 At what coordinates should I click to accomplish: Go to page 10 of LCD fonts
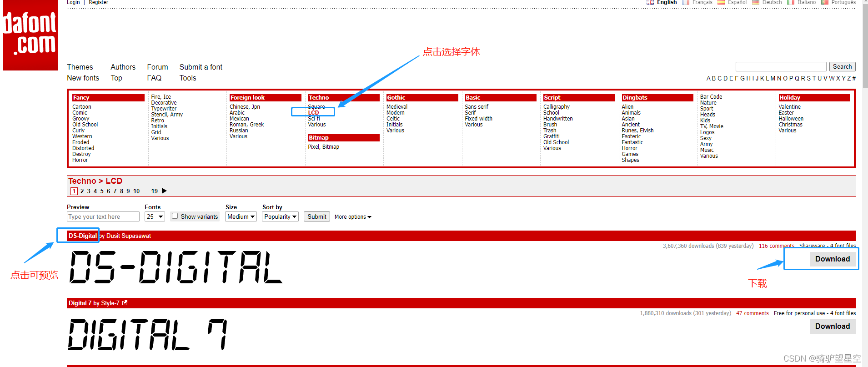(136, 191)
